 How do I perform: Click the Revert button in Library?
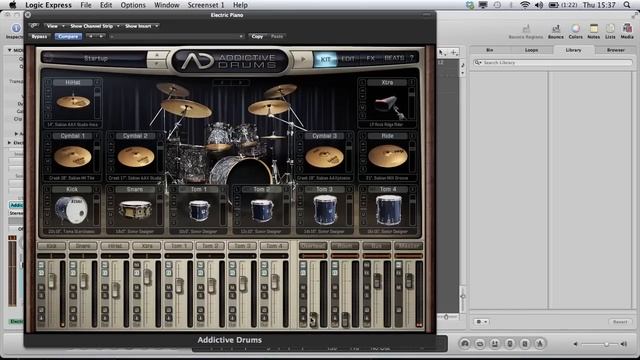pyautogui.click(x=620, y=322)
